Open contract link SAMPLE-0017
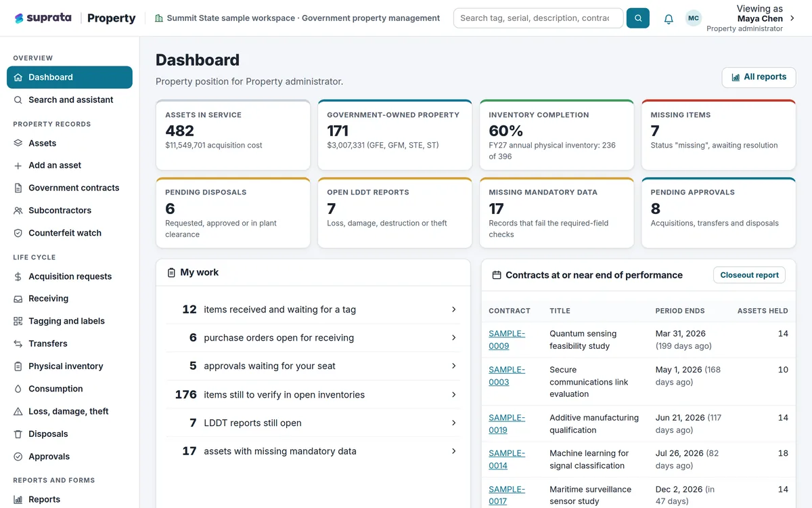 coord(507,496)
